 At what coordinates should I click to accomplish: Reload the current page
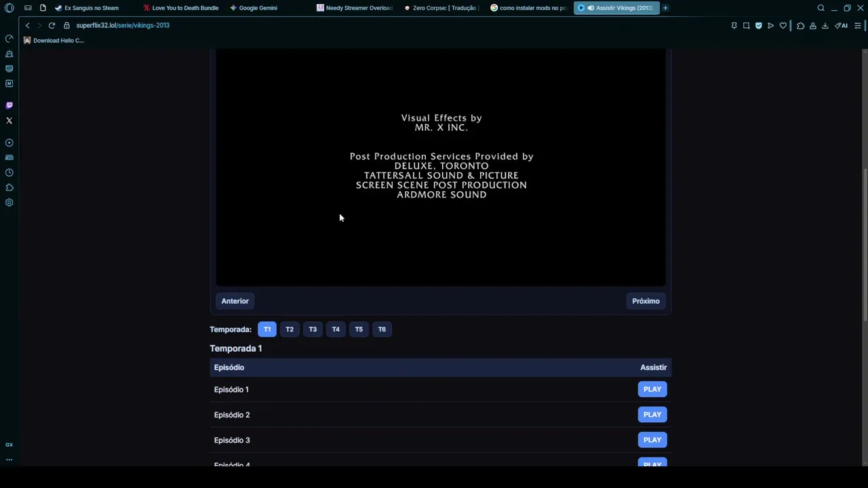coord(52,26)
